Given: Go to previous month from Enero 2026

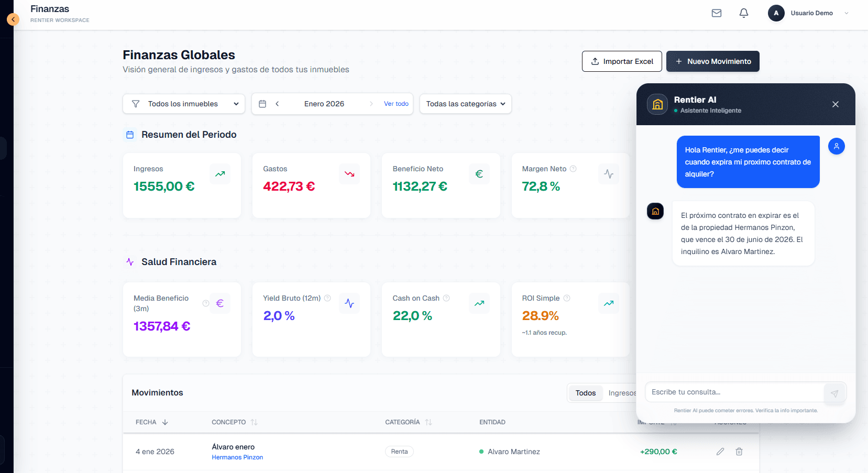Looking at the screenshot, I should 277,104.
